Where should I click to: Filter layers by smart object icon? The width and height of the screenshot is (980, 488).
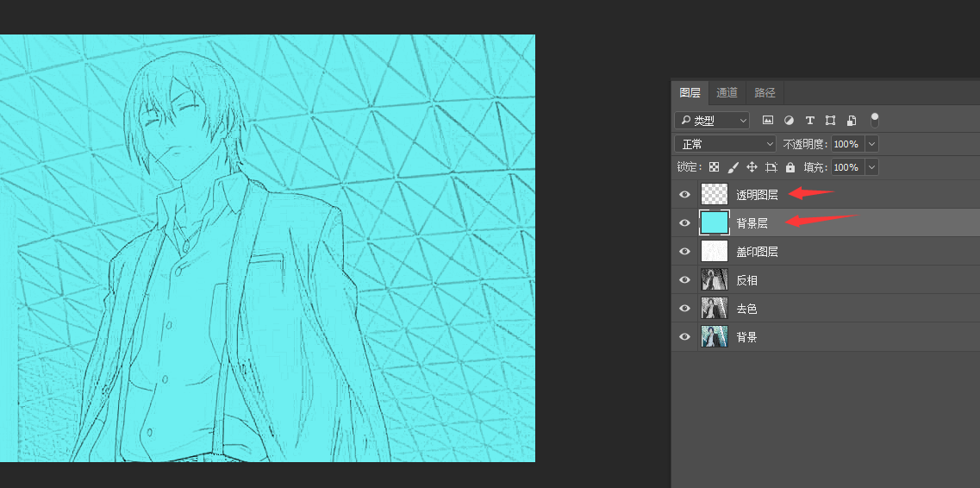click(x=852, y=120)
